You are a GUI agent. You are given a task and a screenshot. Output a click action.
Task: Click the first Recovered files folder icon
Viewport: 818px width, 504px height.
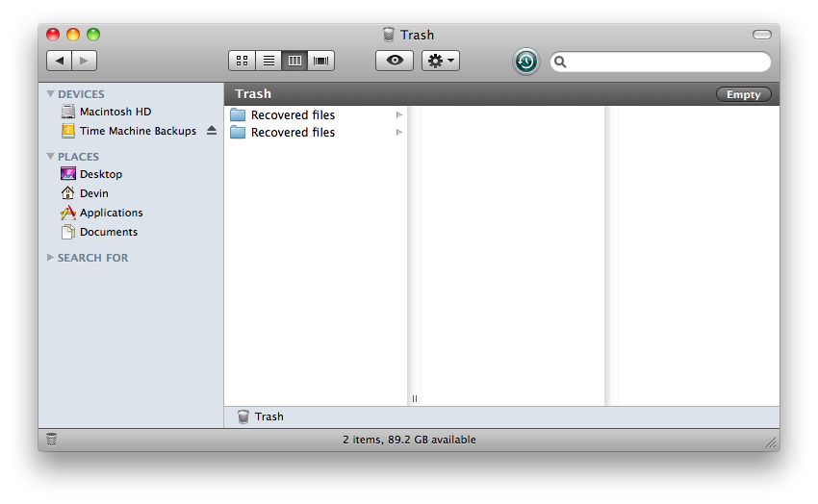(238, 114)
